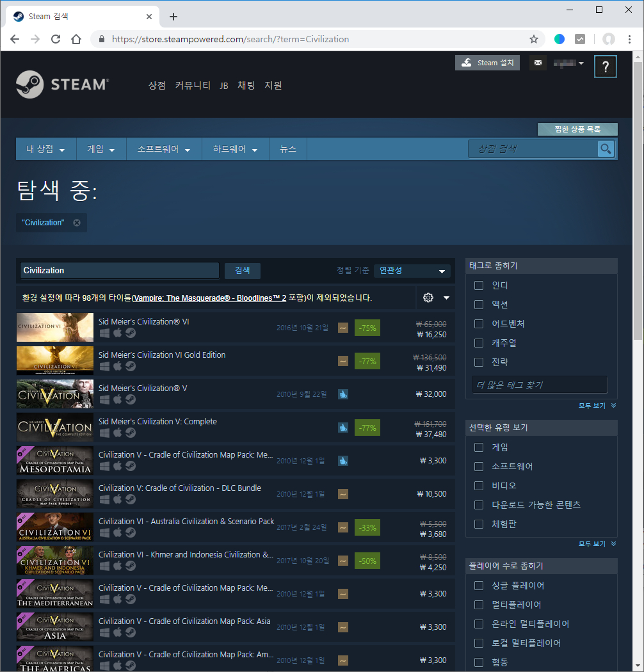Check the 게임 type filter
The image size is (644, 672).
479,447
